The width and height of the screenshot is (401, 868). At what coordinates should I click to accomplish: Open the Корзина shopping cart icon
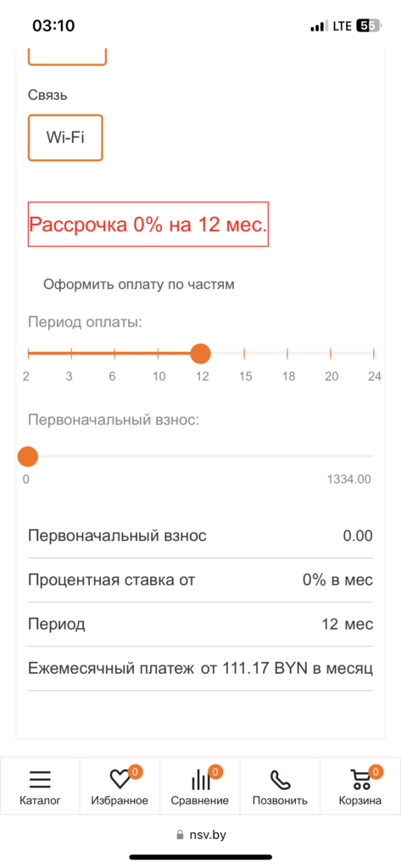coord(360,780)
